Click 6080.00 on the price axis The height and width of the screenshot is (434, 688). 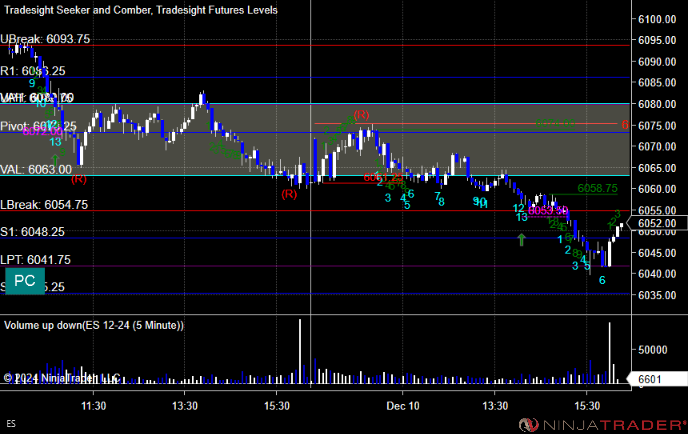click(657, 104)
